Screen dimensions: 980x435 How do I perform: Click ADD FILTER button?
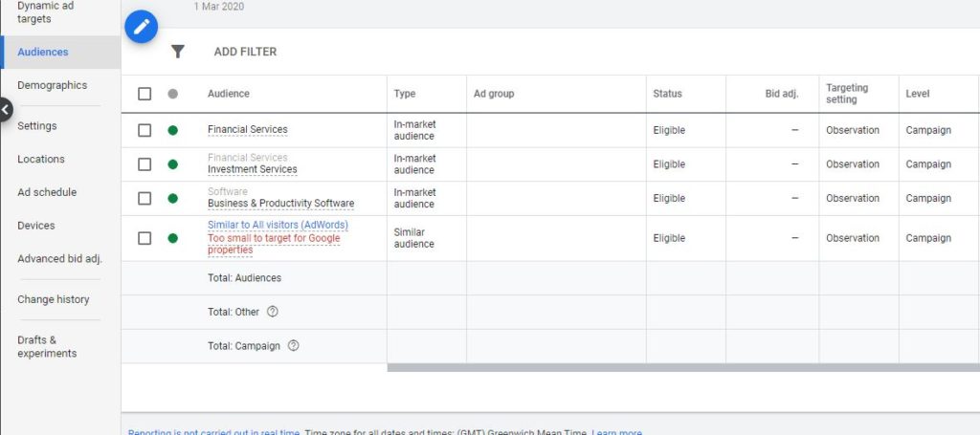point(245,52)
